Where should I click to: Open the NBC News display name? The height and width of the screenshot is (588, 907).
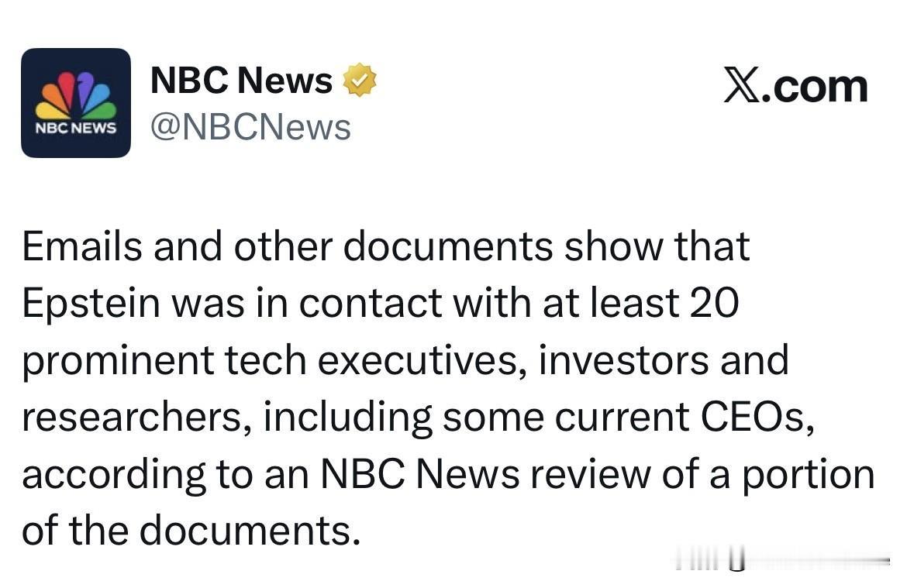240,81
